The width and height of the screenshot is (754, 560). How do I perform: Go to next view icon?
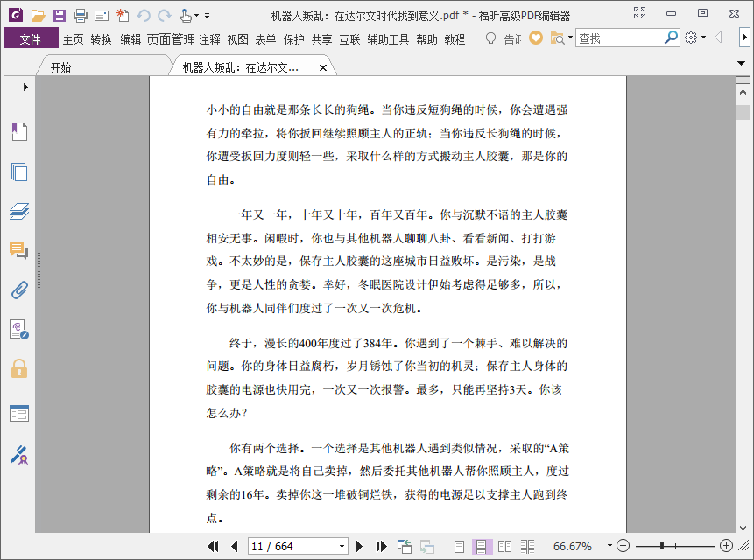tap(427, 547)
